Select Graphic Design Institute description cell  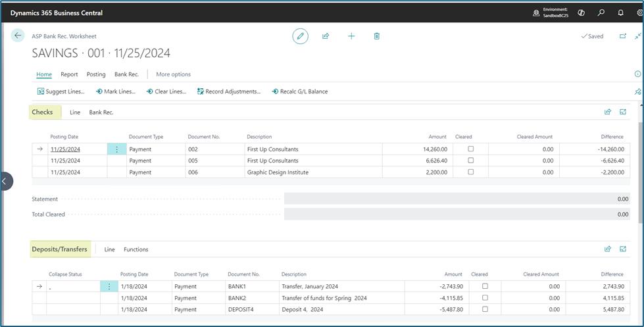[314, 172]
